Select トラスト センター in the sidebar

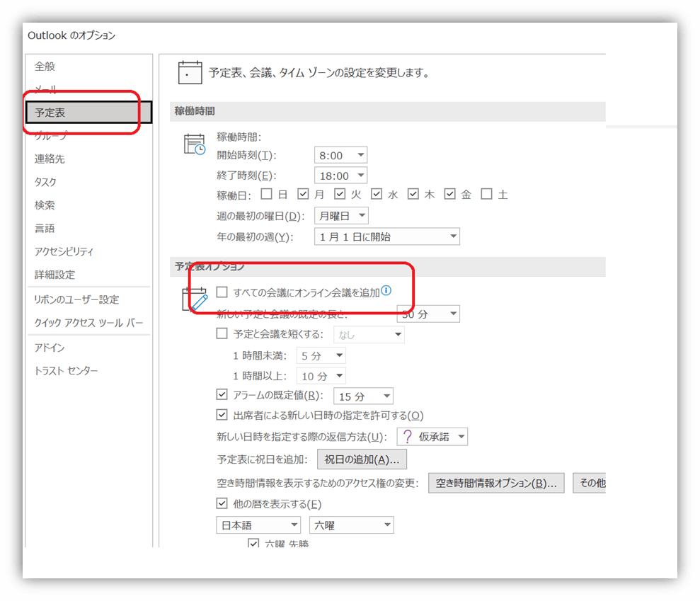pos(88,371)
